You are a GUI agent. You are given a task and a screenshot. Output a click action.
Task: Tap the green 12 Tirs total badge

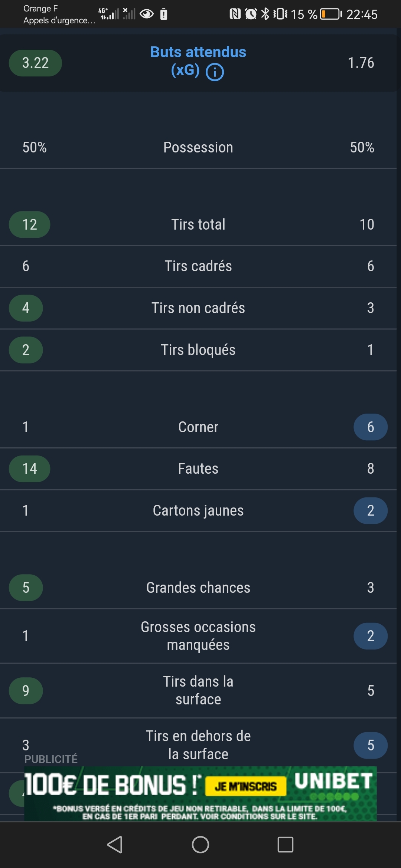click(x=30, y=224)
